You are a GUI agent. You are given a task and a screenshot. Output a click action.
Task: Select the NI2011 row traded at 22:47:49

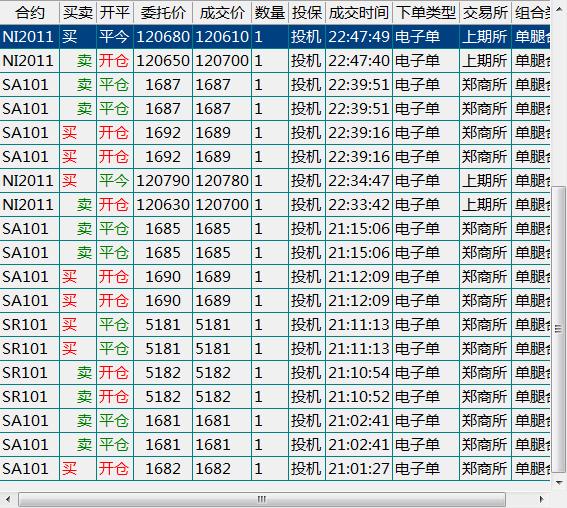pyautogui.click(x=275, y=37)
